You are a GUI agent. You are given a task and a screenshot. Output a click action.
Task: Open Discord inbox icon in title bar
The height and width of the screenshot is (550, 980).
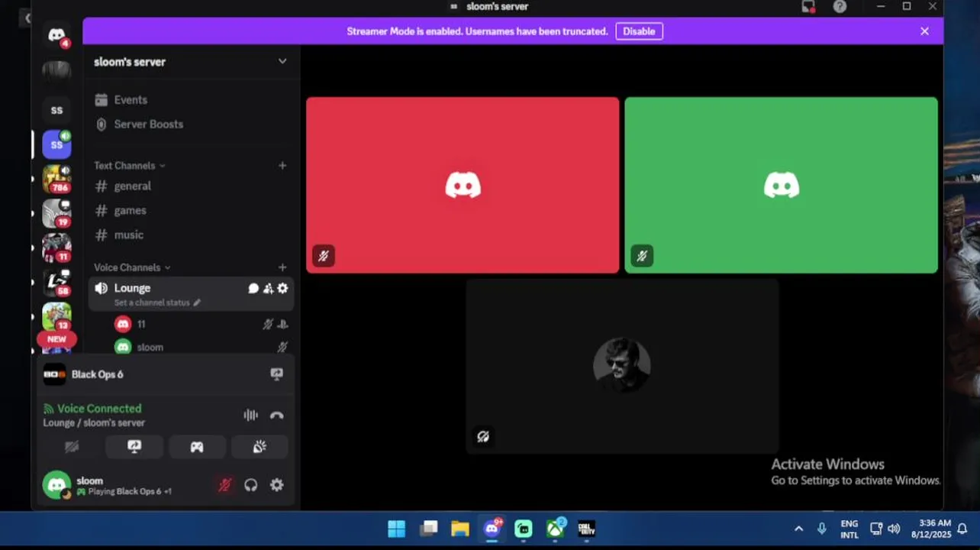(x=808, y=7)
